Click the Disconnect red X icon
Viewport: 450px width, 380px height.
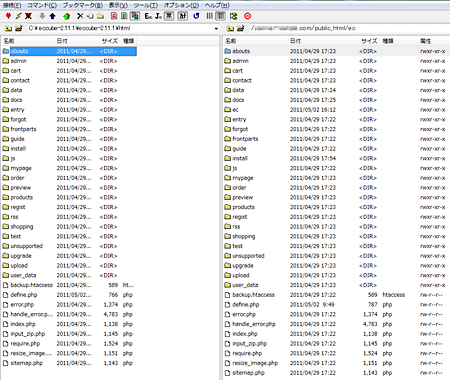[29, 16]
